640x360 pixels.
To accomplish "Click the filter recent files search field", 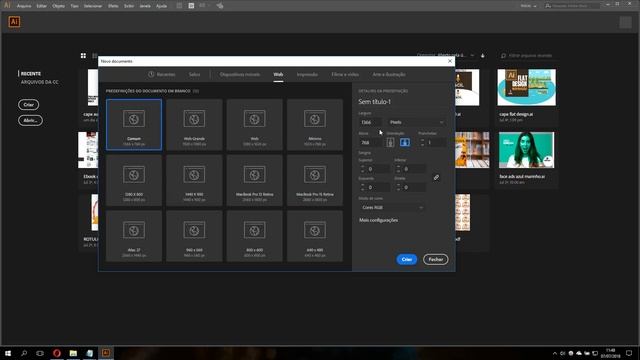I will [x=529, y=56].
